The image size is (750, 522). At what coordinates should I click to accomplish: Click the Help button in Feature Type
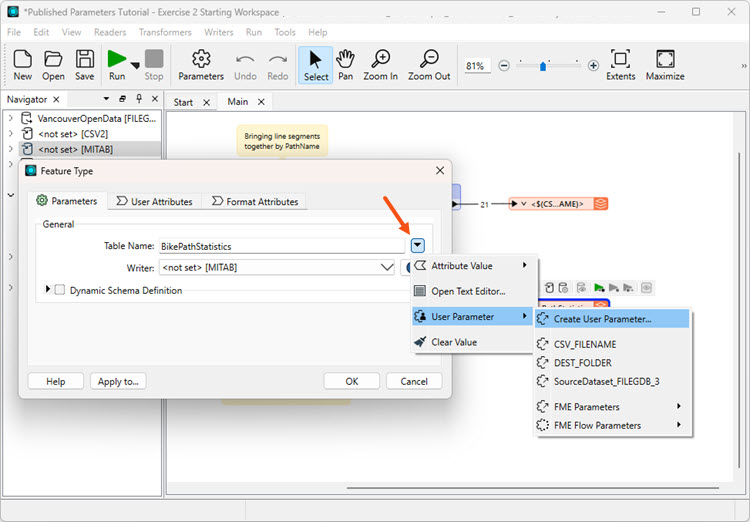[x=55, y=381]
